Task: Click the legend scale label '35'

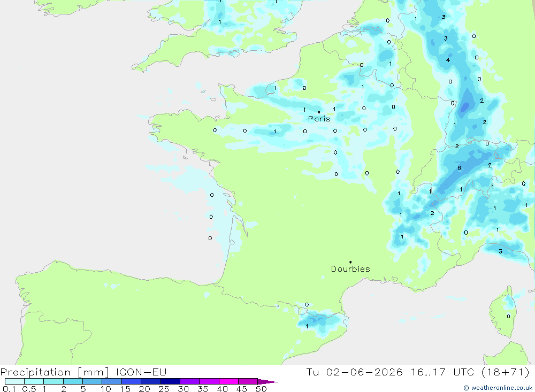Action: coord(203,389)
